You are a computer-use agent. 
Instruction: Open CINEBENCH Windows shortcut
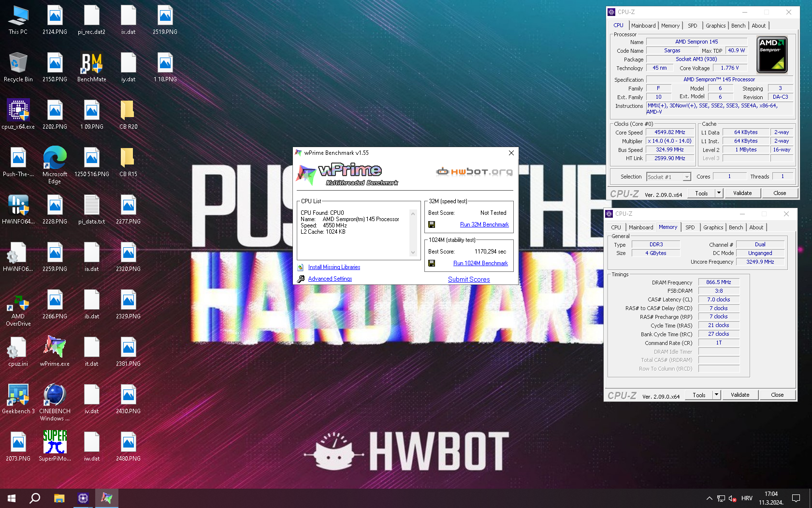55,402
